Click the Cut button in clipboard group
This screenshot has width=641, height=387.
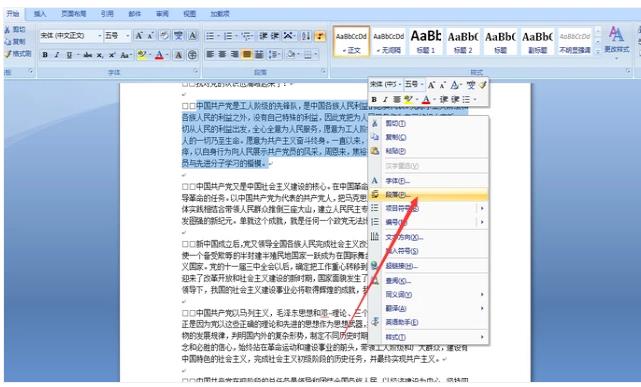[x=15, y=29]
